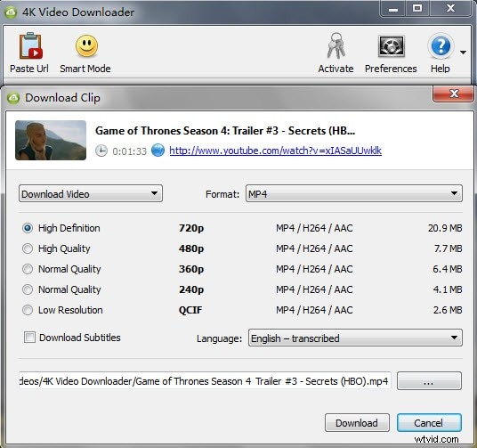The height and width of the screenshot is (448, 477).
Task: Click the 720p resolution label
Action: [x=191, y=228]
